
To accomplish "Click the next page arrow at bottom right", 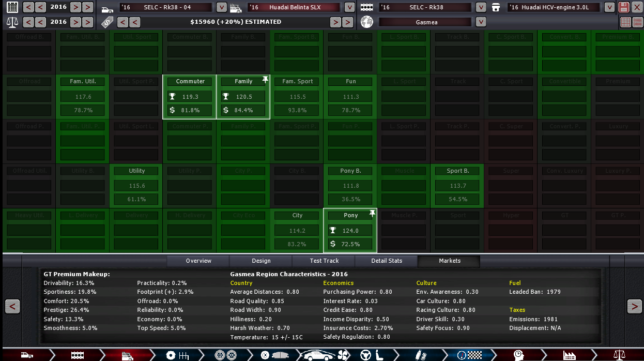I will 634,306.
